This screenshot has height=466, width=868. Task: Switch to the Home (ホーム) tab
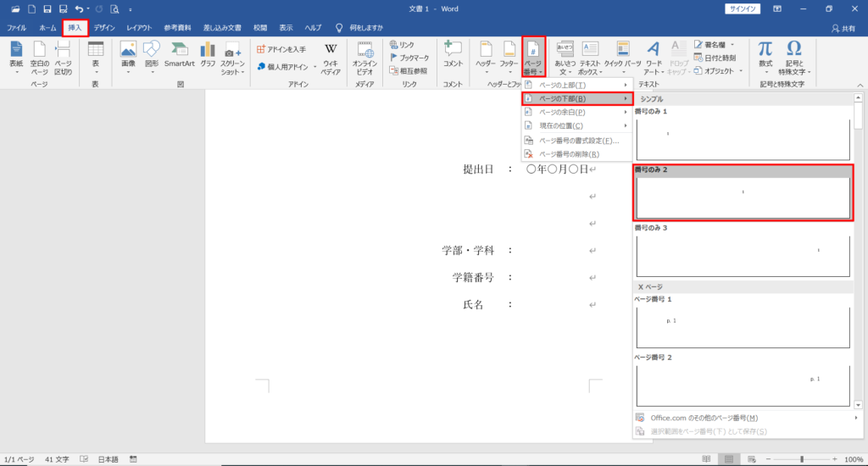click(47, 28)
